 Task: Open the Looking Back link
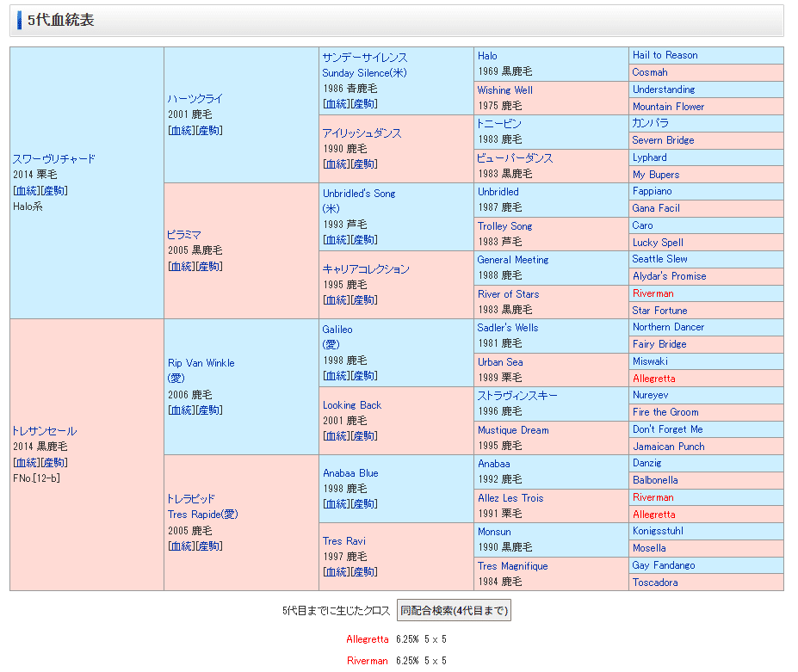[x=352, y=405]
